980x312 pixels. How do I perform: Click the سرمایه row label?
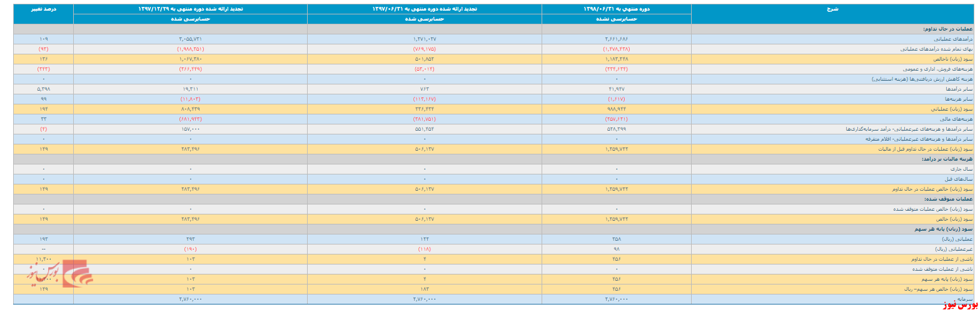966,299
